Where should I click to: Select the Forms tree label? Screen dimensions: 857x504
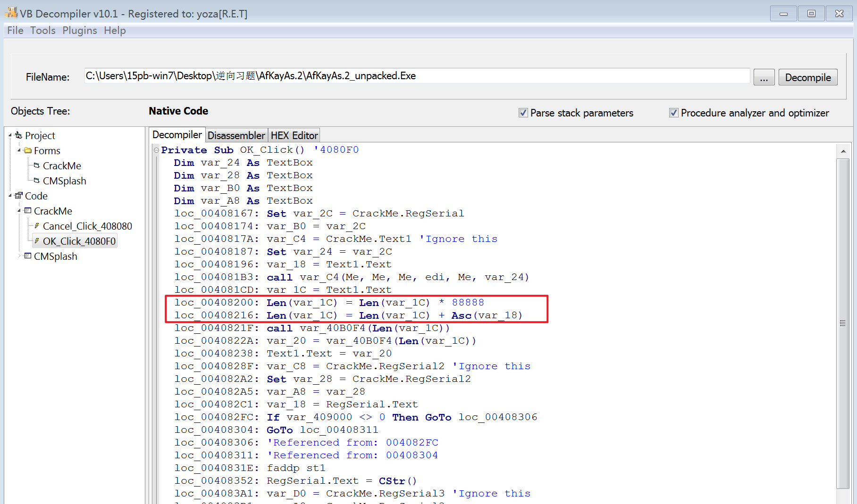click(x=47, y=151)
